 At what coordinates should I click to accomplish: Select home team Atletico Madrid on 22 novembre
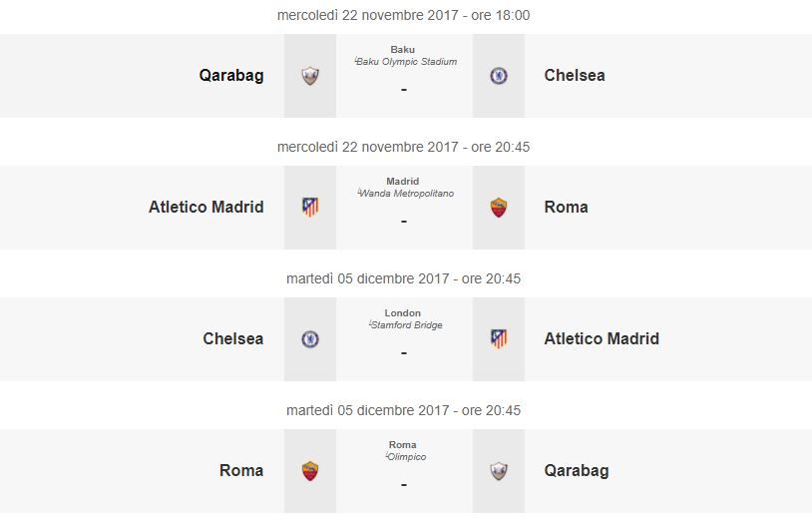[x=206, y=207]
